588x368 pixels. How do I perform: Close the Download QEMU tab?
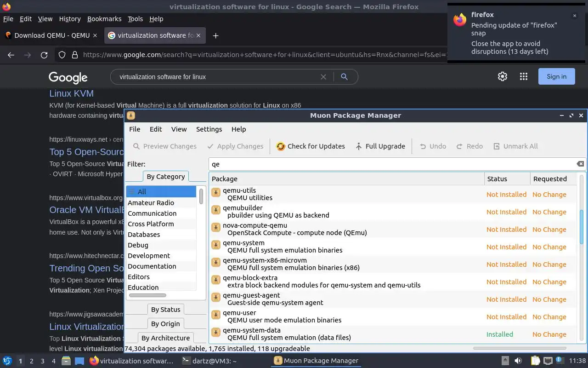(x=95, y=35)
